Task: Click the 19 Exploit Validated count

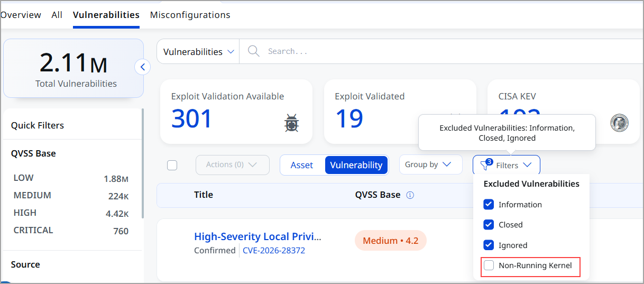Action: 349,119
